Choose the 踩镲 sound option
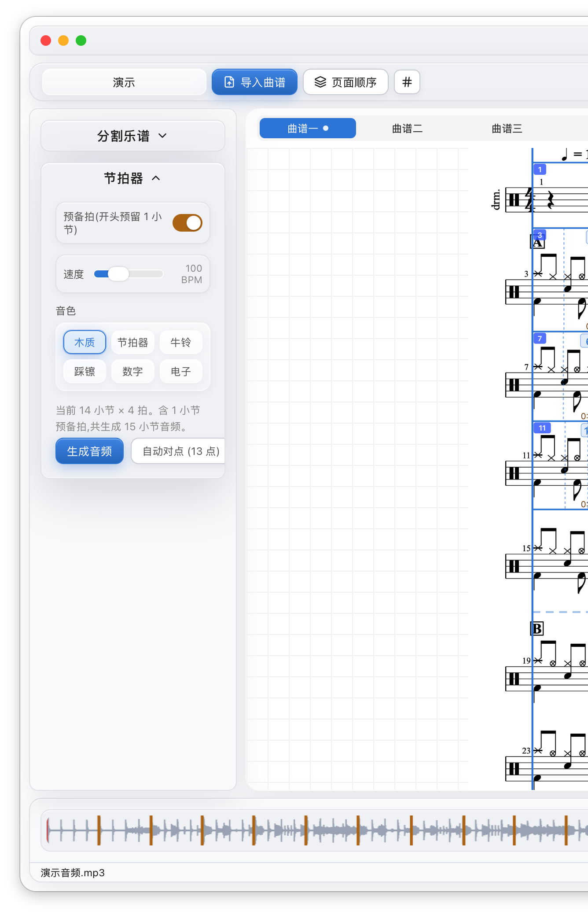Viewport: 588px width, 915px height. coord(85,371)
